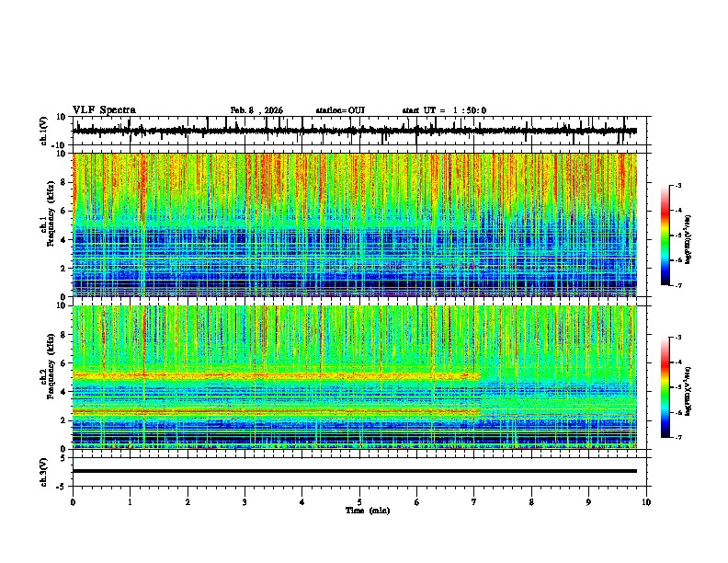Click the ch.2 band near 5 kHz

(277, 375)
